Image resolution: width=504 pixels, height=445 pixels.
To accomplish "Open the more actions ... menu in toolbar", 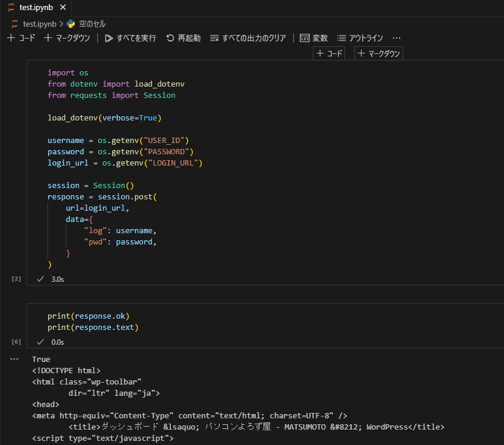I will click(397, 37).
